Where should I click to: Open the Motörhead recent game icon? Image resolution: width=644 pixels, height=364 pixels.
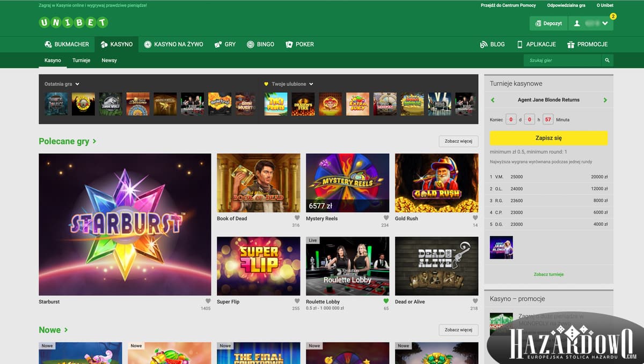(219, 104)
